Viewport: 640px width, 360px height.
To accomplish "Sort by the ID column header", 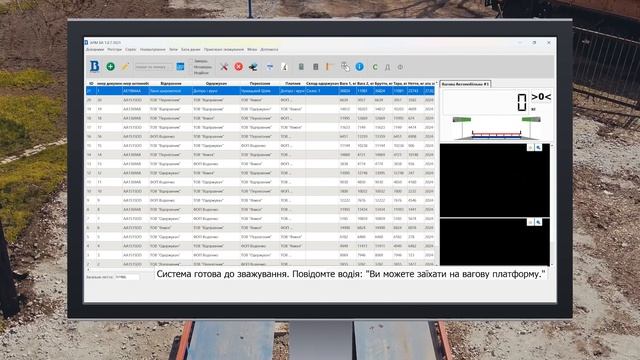I will pos(91,83).
